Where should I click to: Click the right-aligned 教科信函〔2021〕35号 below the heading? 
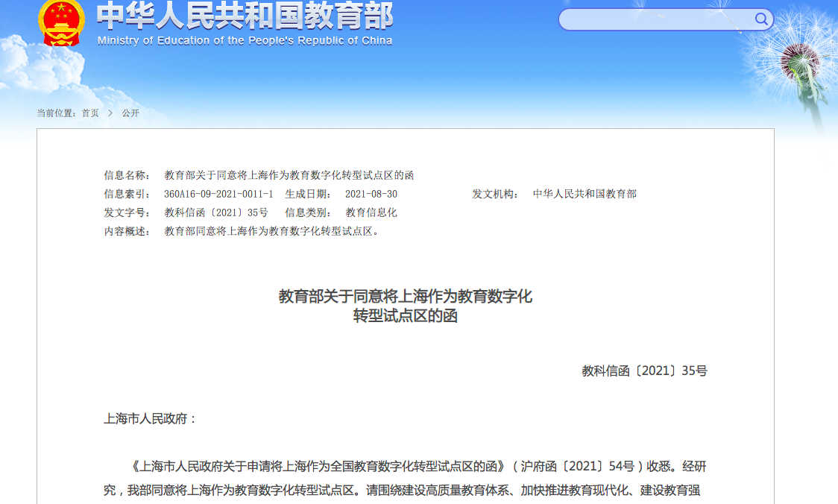(x=644, y=371)
